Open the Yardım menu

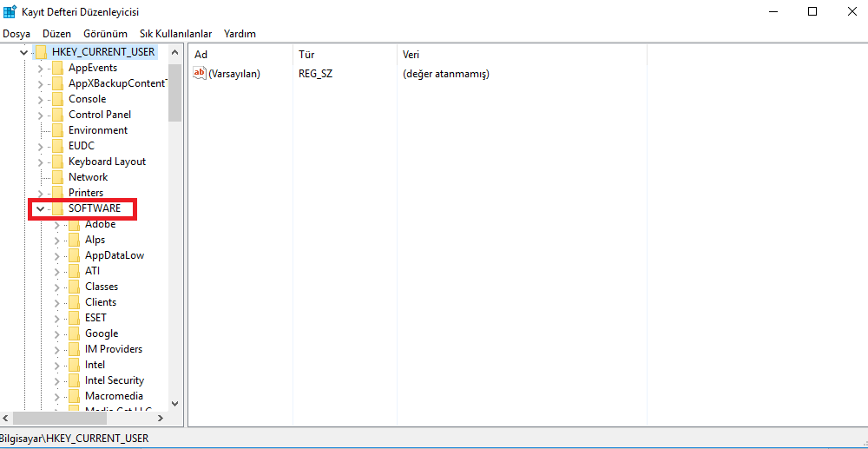[240, 34]
